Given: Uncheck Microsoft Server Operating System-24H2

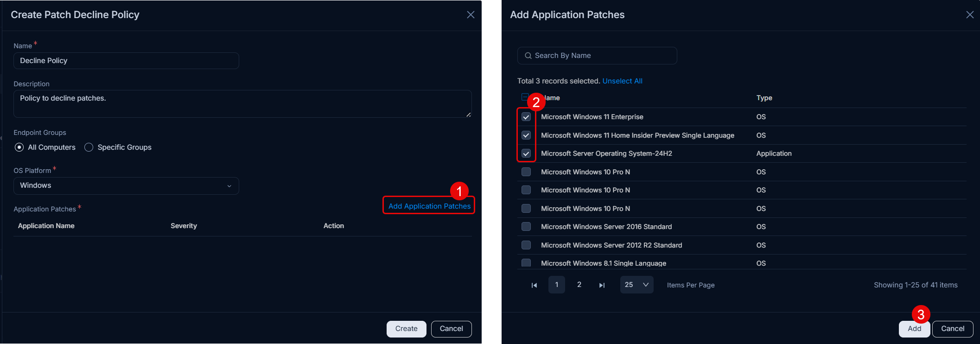Looking at the screenshot, I should pos(526,153).
